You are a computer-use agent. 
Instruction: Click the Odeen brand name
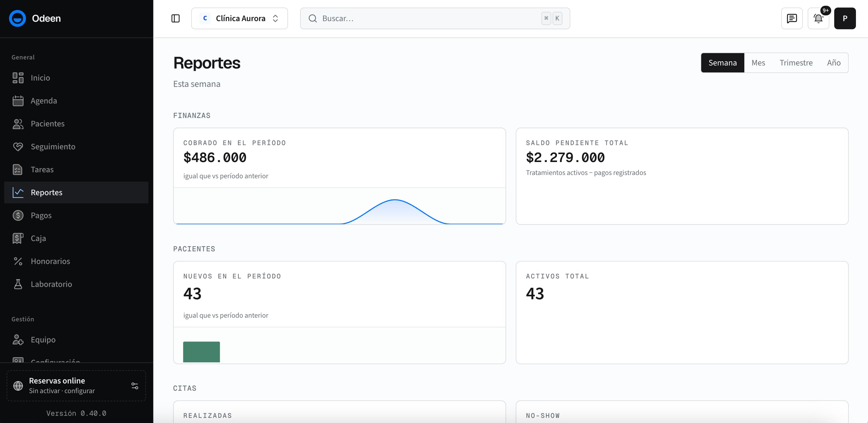[x=46, y=18]
